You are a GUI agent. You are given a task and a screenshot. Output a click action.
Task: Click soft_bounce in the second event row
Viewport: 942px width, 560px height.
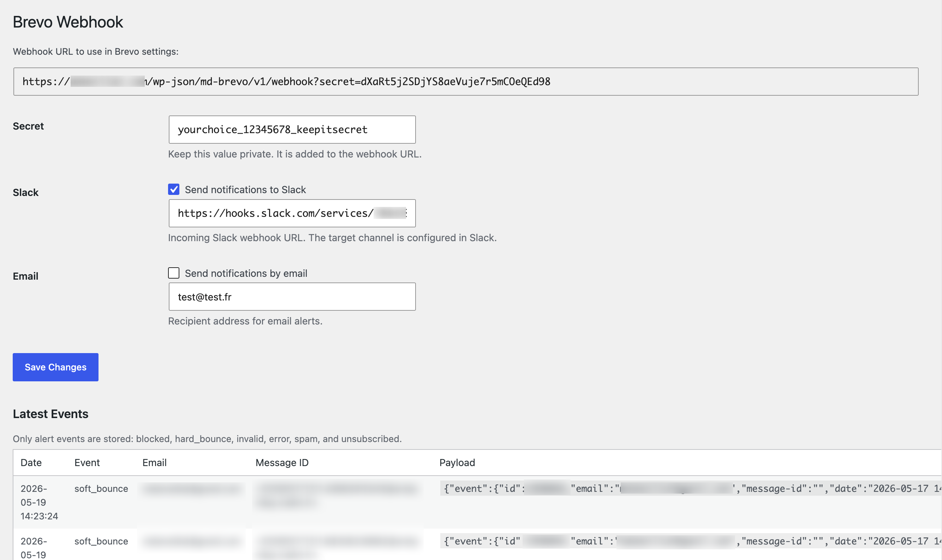101,542
